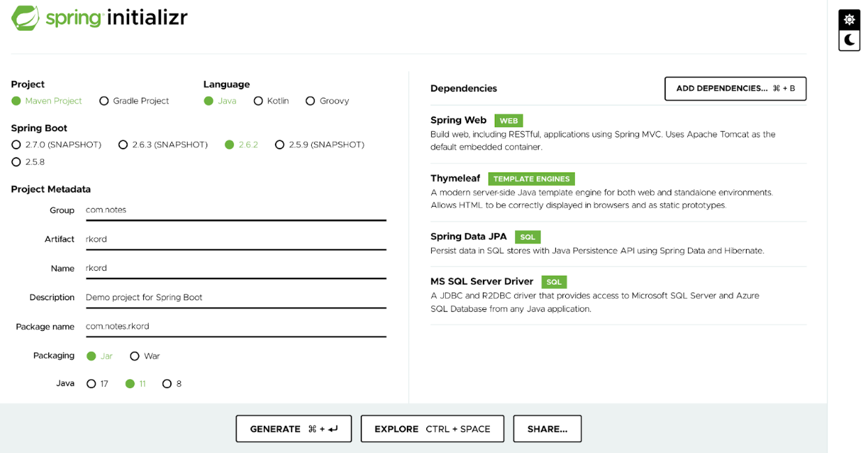Open the Add Dependencies dialog
Image resolution: width=868 pixels, height=453 pixels.
735,89
